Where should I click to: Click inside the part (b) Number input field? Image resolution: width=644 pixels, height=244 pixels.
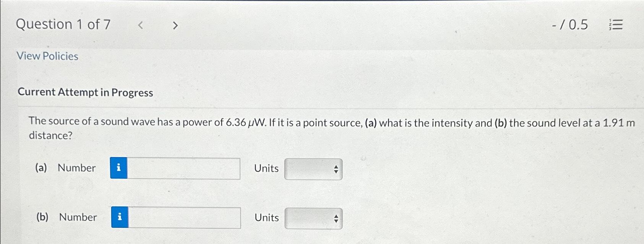[x=183, y=217]
